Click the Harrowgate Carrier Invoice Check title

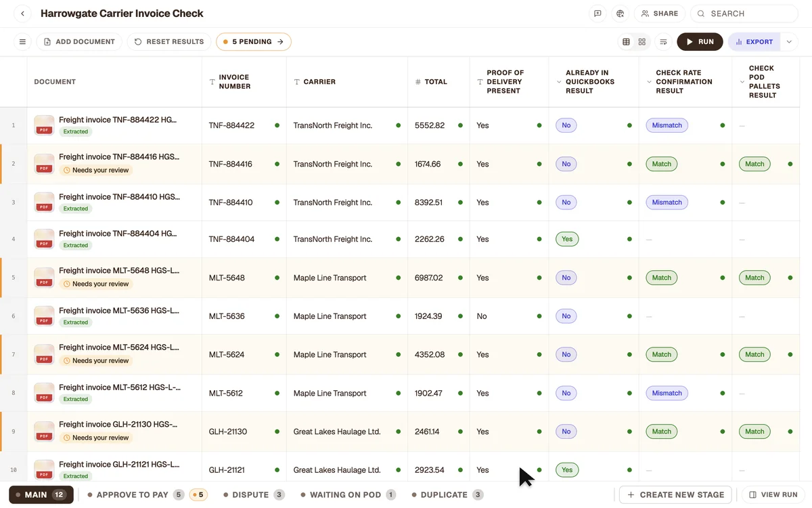tap(122, 14)
